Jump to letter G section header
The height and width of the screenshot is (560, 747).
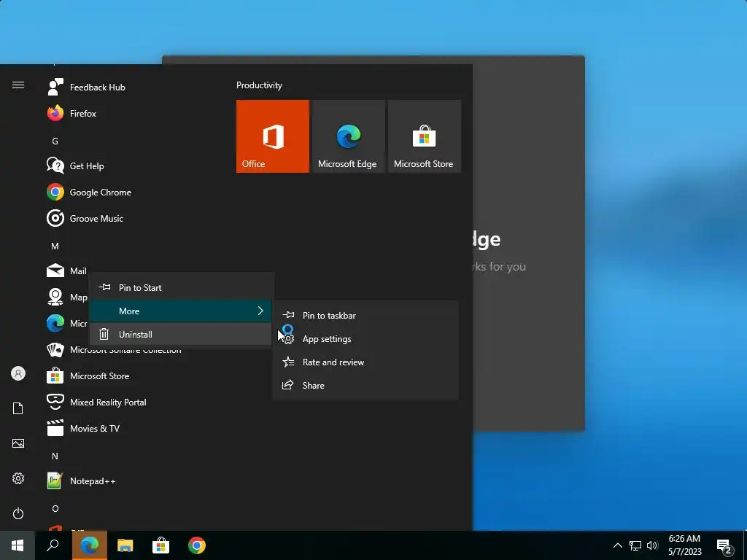coord(55,141)
